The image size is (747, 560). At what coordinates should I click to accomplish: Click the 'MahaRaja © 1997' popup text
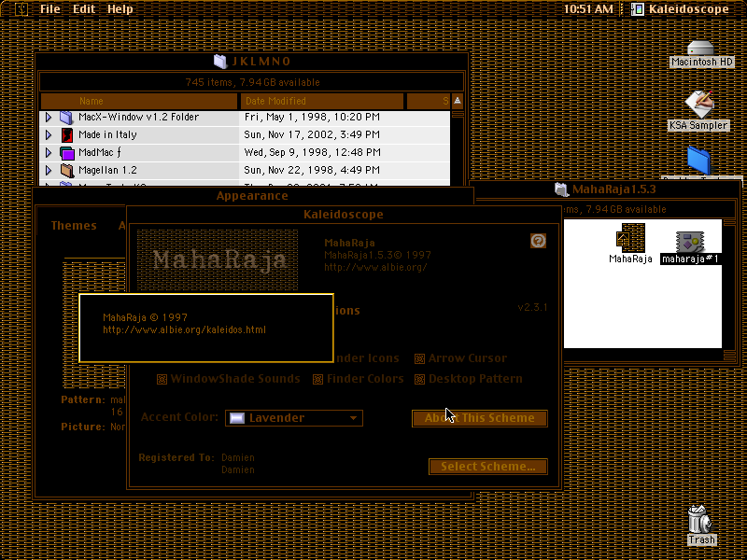145,317
